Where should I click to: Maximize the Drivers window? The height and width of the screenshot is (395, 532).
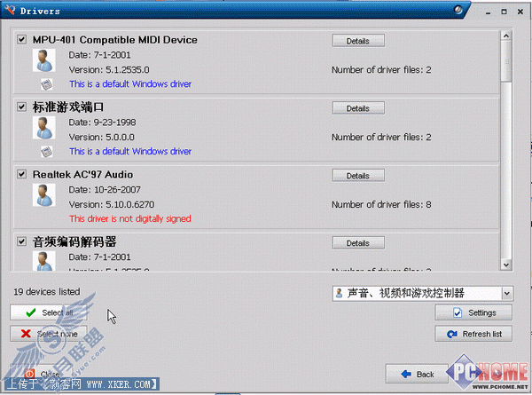(505, 12)
